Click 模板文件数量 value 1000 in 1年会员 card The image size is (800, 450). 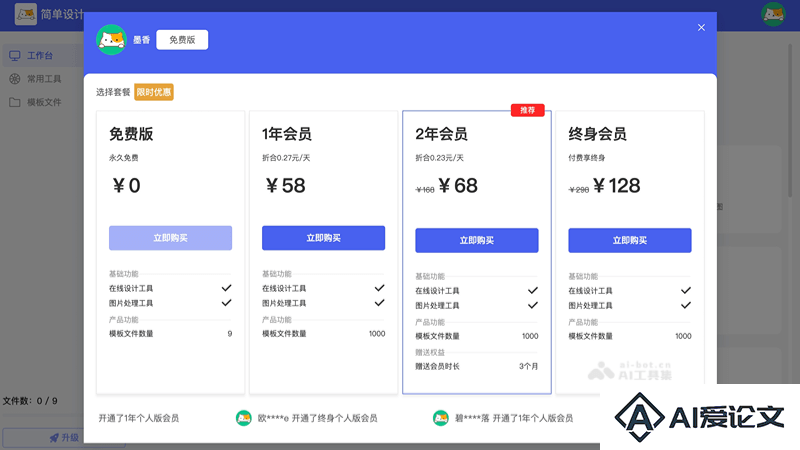point(377,334)
